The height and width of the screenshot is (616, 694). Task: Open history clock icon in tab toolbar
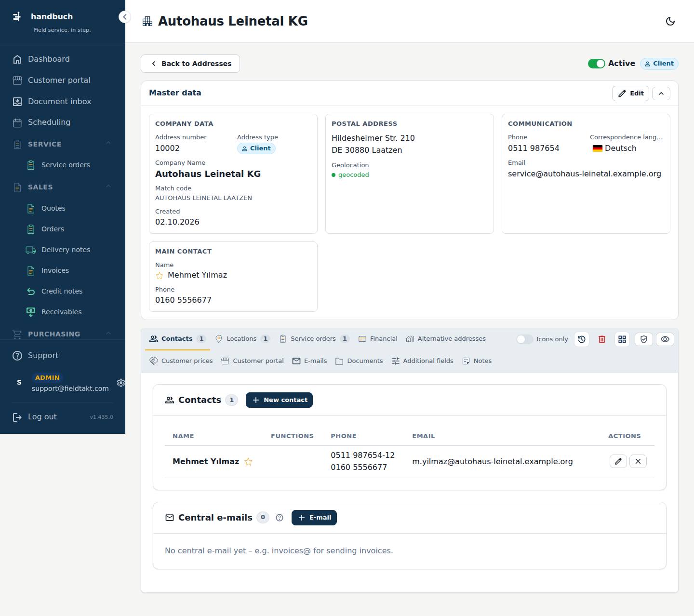click(x=582, y=339)
